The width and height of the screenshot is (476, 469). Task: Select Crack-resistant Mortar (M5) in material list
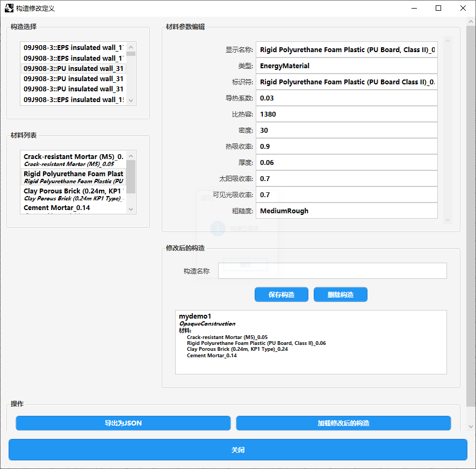[73, 160]
